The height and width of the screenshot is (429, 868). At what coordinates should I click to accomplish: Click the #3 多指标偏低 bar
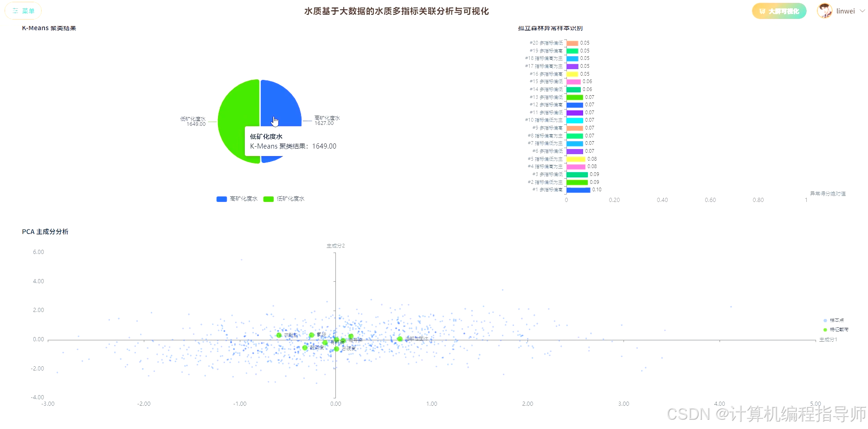click(x=577, y=175)
